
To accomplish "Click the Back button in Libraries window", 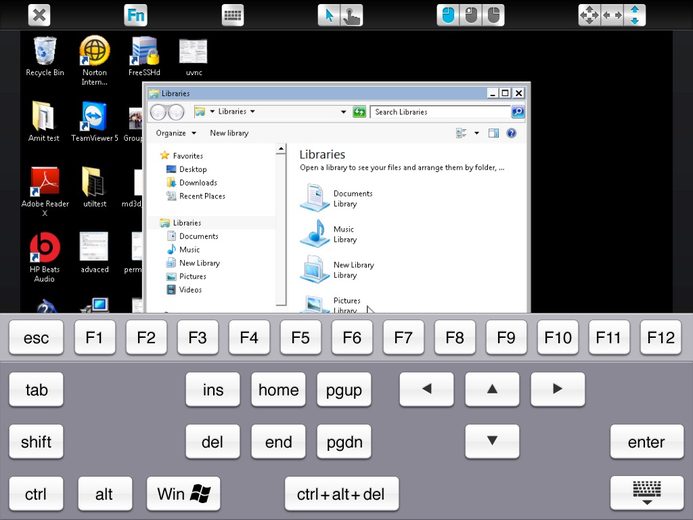I will pos(158,112).
